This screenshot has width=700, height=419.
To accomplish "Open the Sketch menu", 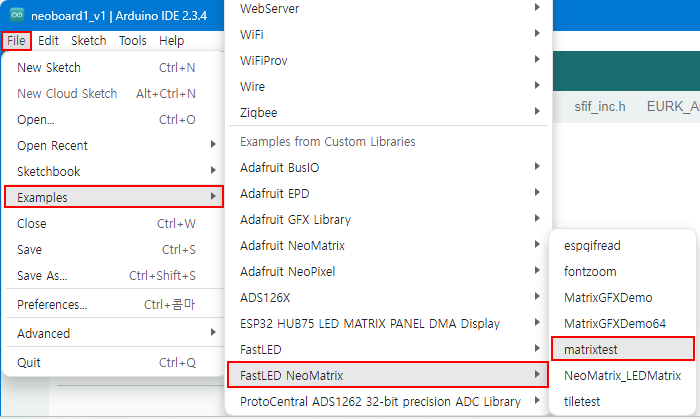I will point(88,41).
